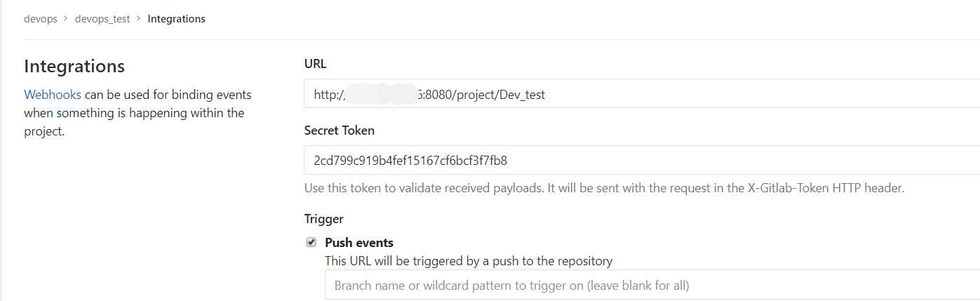Click the chevron after devops_test breadcrumb
The height and width of the screenshot is (301, 980).
pos(139,19)
